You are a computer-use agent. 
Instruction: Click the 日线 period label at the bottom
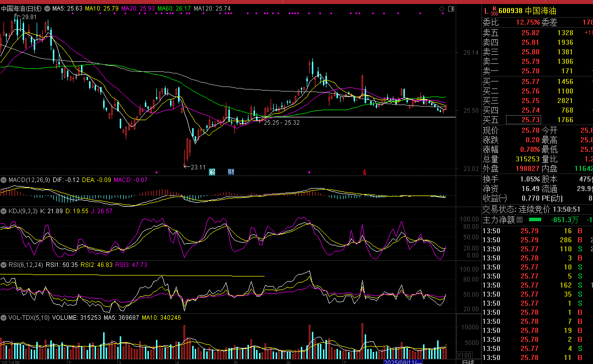click(x=468, y=361)
